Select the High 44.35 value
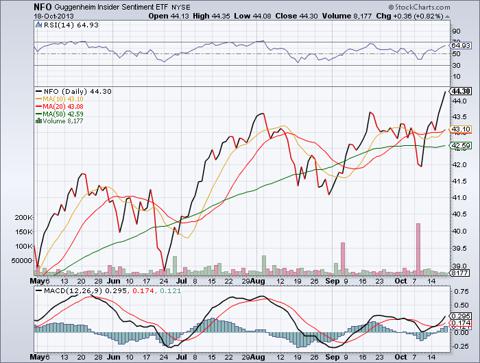The image size is (480, 363). 211,16
